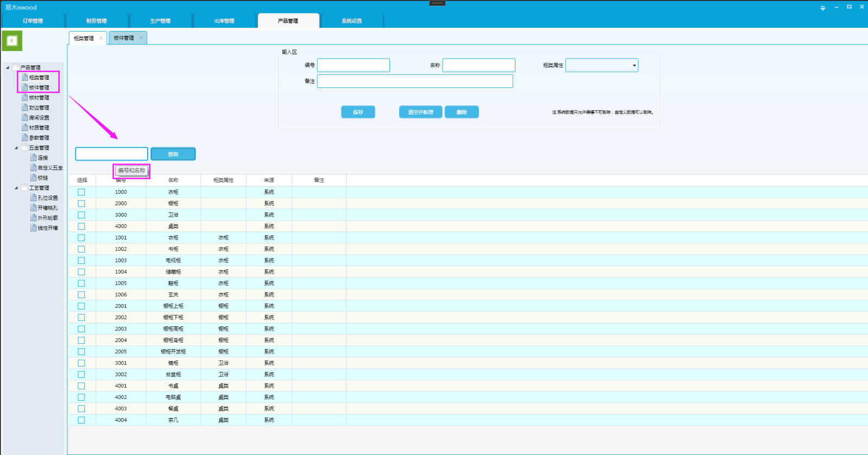Close the 板件管理 tab
Screen dimensions: 868x455
141,38
